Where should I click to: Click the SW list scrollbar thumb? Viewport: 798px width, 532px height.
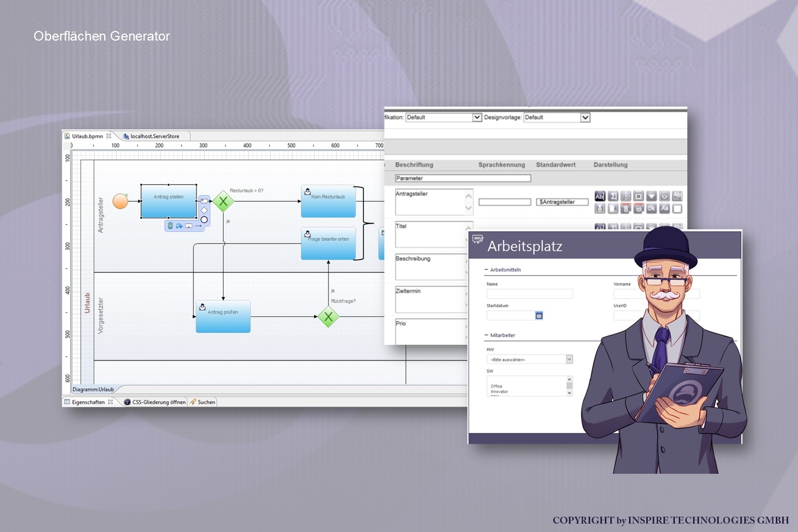tap(569, 385)
